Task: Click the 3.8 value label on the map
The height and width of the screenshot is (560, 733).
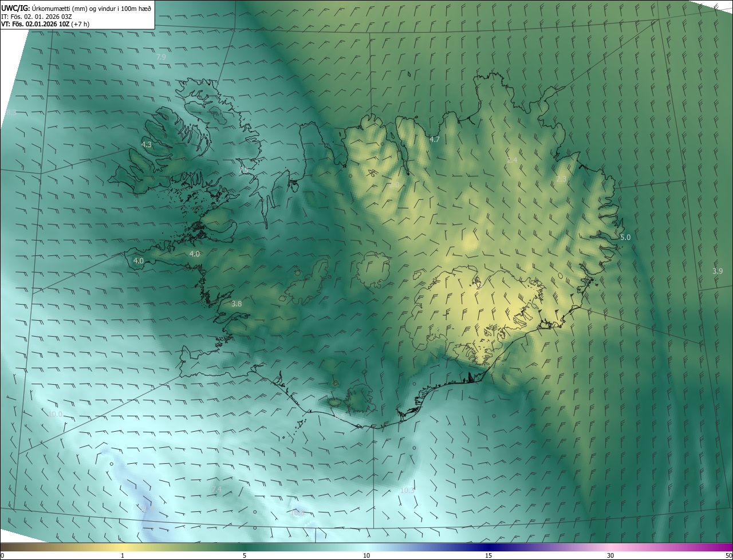Action: tap(237, 303)
